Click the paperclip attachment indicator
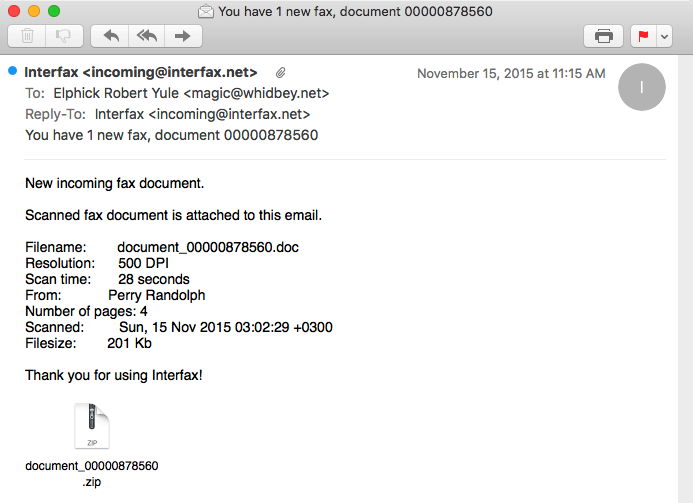Screen dimensions: 693x503 coord(282,73)
